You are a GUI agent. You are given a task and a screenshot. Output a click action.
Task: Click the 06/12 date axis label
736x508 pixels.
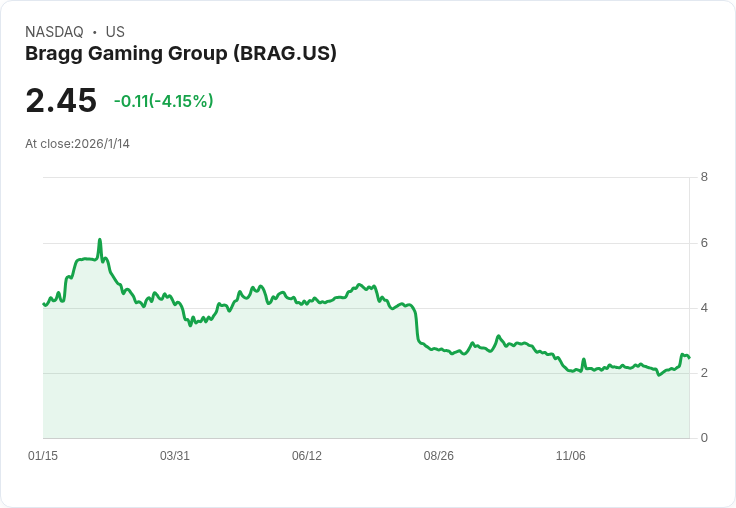pyautogui.click(x=307, y=456)
